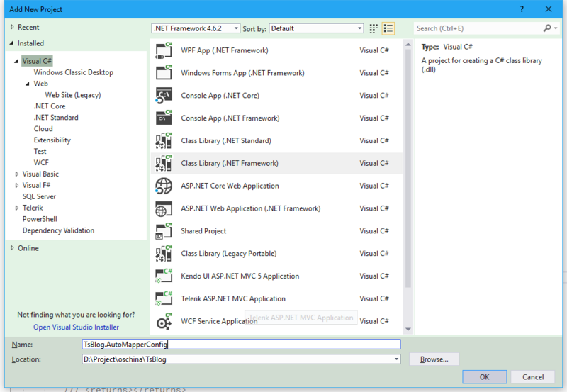567x392 pixels.
Task: Select Class Library (Legacy Portable) name
Action: (229, 254)
